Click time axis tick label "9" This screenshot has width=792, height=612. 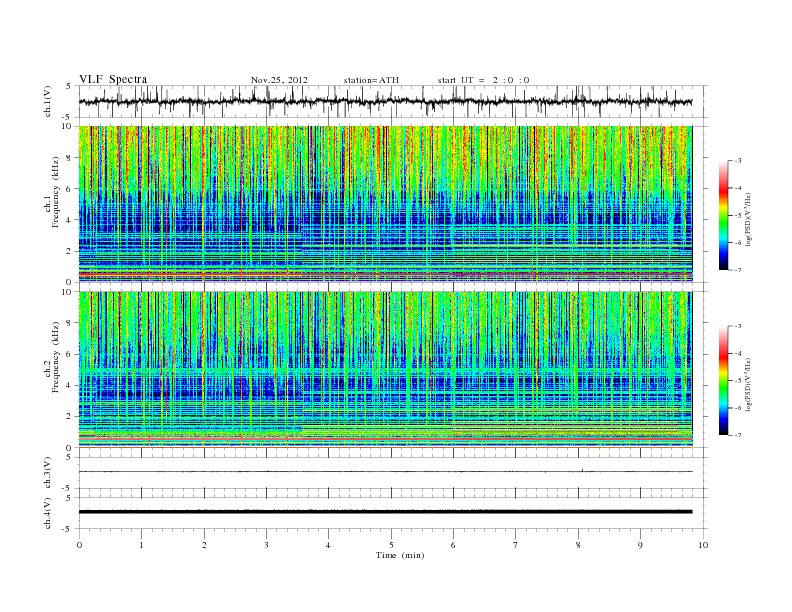pyautogui.click(x=640, y=545)
